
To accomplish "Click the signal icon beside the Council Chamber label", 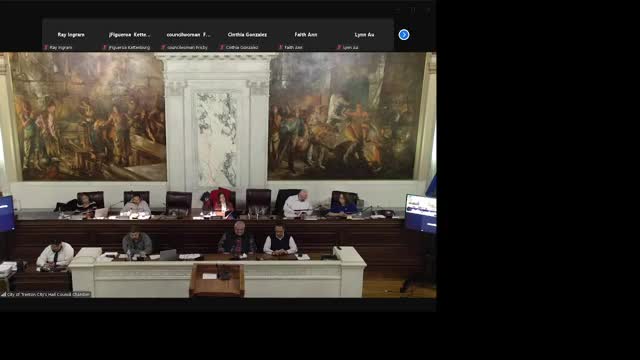I will coord(3,294).
